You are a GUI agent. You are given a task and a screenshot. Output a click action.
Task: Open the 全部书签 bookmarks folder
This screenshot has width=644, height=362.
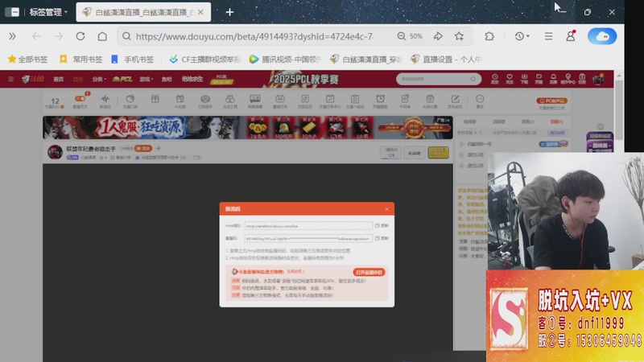click(x=28, y=60)
